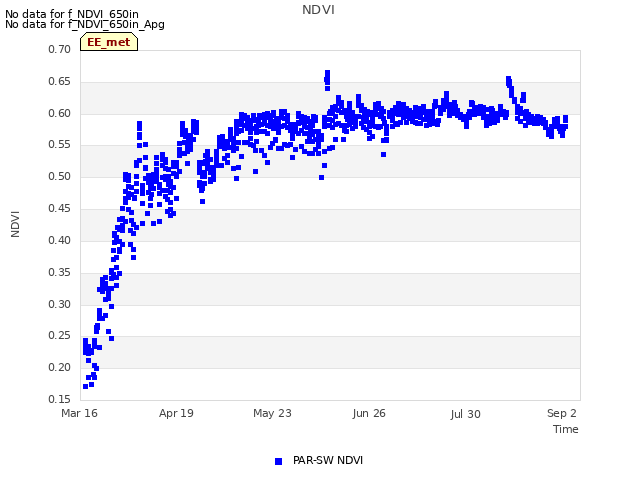Click the 0.60 y-axis tick label
The height and width of the screenshot is (480, 640).
coord(60,113)
